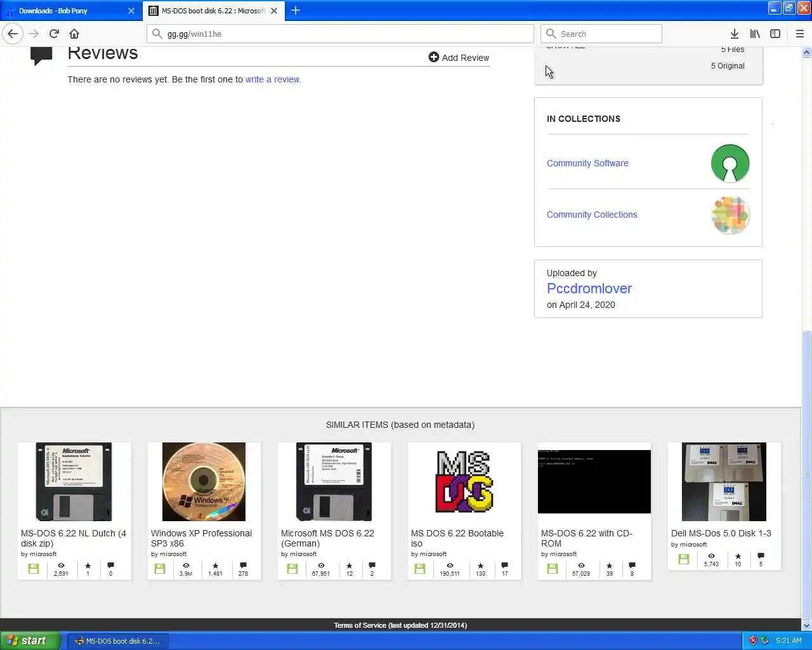Open Windows XP Professional SP3 disc thumbnail
812x650 pixels.
[x=204, y=482]
